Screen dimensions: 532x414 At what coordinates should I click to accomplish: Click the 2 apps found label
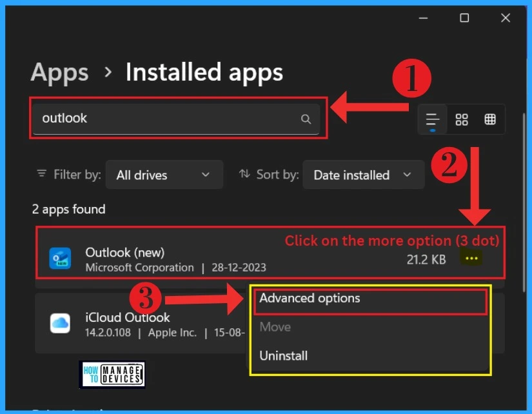[x=68, y=210]
